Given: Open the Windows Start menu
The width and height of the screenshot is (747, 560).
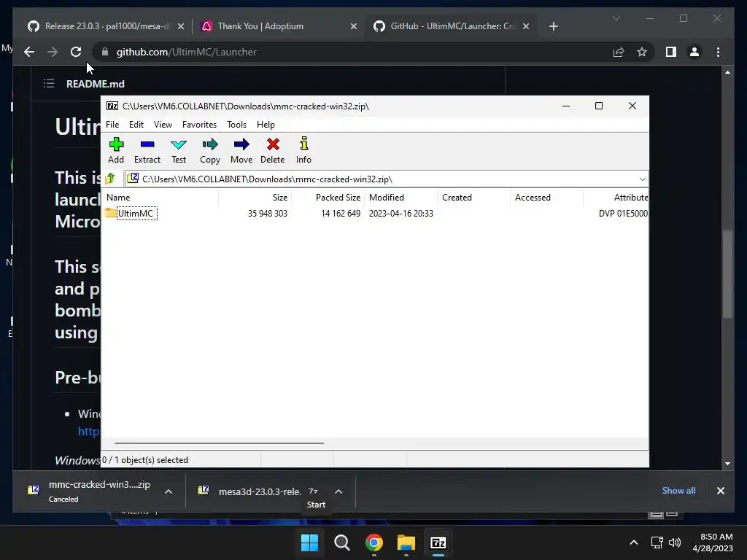Looking at the screenshot, I should [x=309, y=542].
